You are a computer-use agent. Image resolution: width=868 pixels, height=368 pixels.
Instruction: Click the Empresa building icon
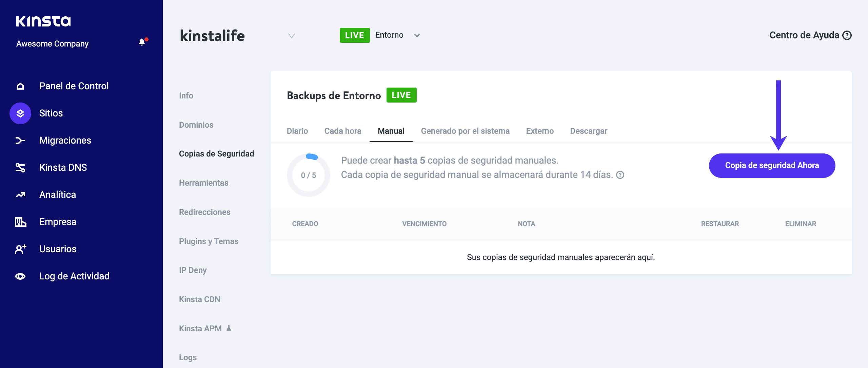tap(20, 222)
